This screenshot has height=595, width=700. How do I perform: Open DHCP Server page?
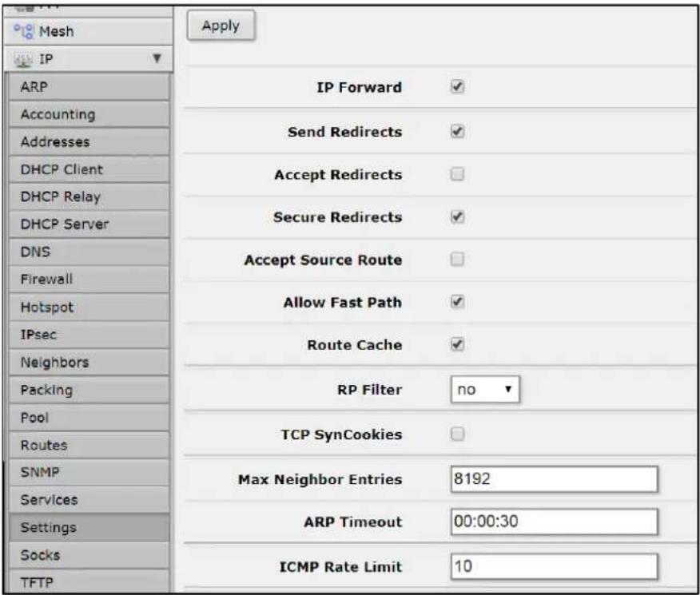pos(89,224)
